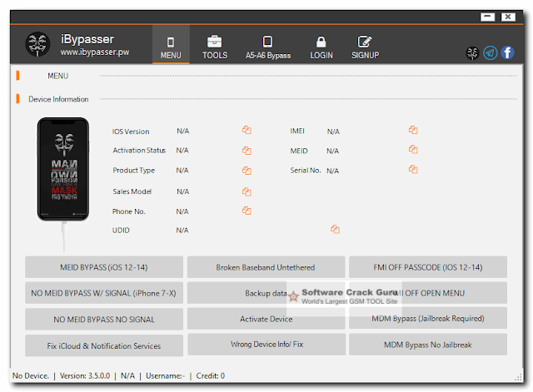Open the SIGNUP tab
The height and width of the screenshot is (392, 533).
coord(365,47)
